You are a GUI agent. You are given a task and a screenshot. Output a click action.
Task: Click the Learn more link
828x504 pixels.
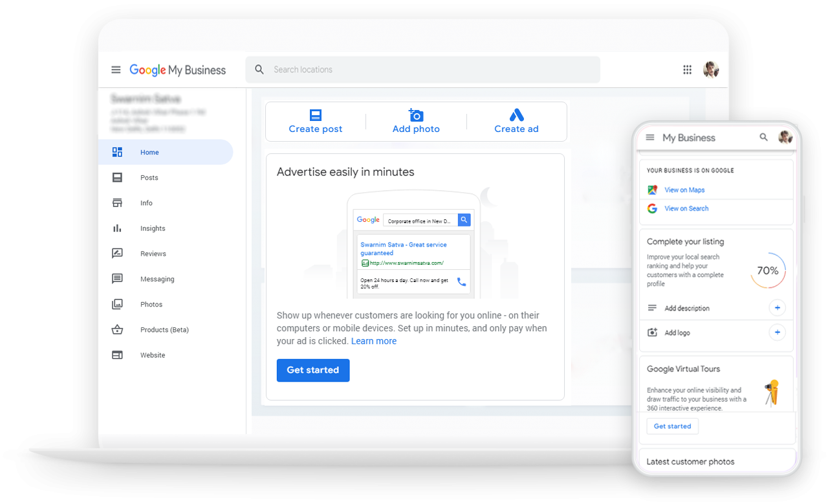click(374, 341)
